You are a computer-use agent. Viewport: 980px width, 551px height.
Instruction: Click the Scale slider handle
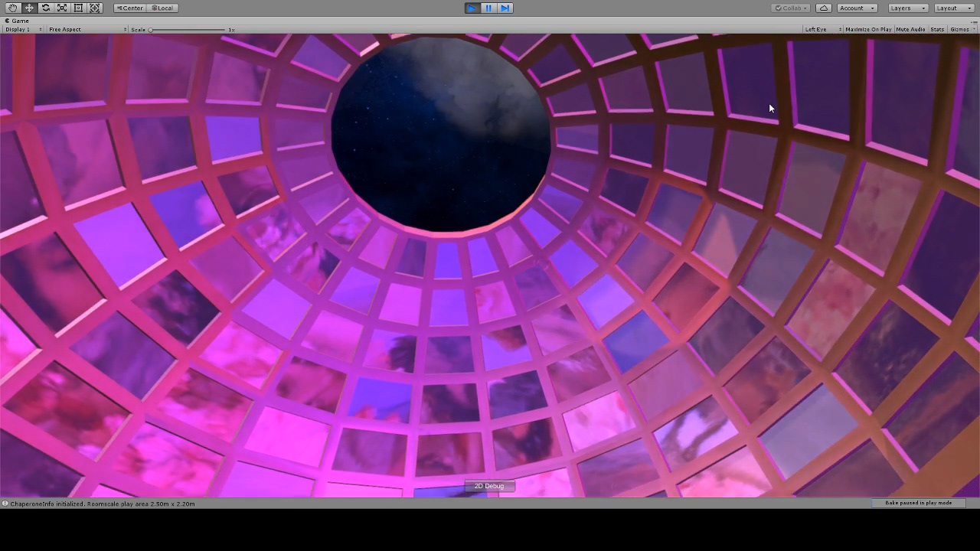pyautogui.click(x=151, y=30)
